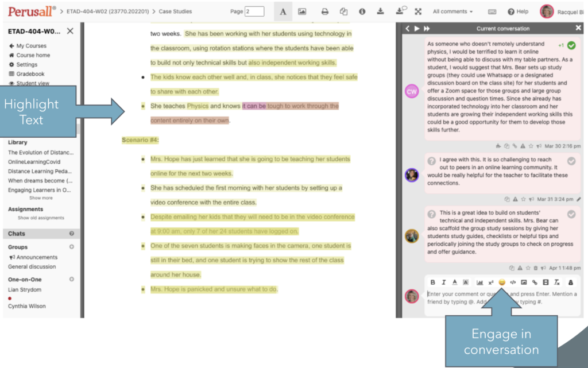Insert an emoji in the comment editor
588x368 pixels.
pos(503,282)
